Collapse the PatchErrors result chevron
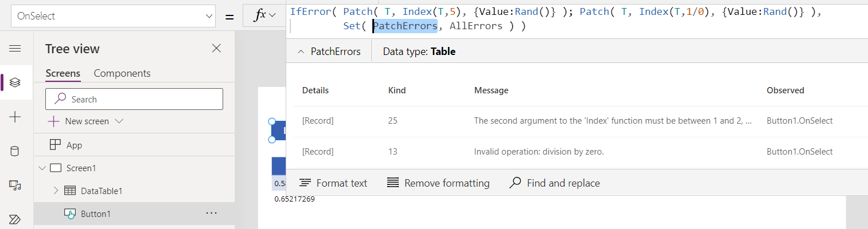This screenshot has height=229, width=868. coord(301,52)
